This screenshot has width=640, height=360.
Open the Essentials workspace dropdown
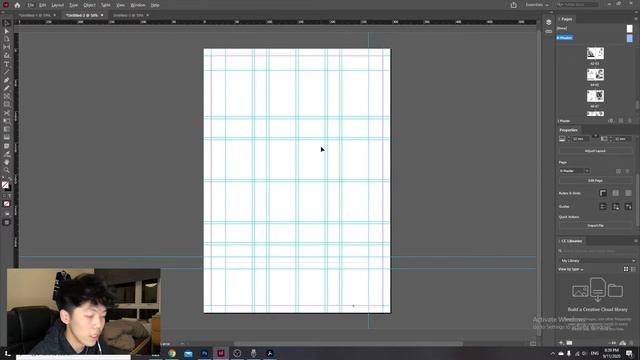pyautogui.click(x=537, y=5)
